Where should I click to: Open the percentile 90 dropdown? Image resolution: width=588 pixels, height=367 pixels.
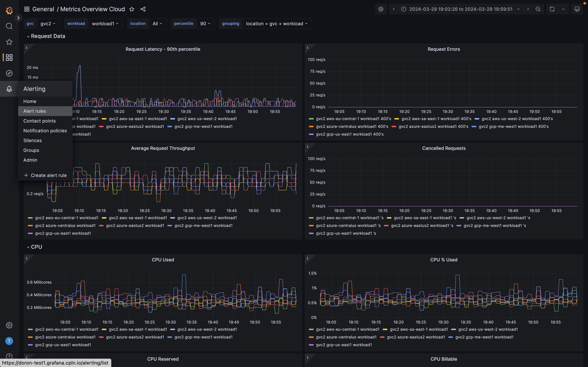pyautogui.click(x=205, y=23)
